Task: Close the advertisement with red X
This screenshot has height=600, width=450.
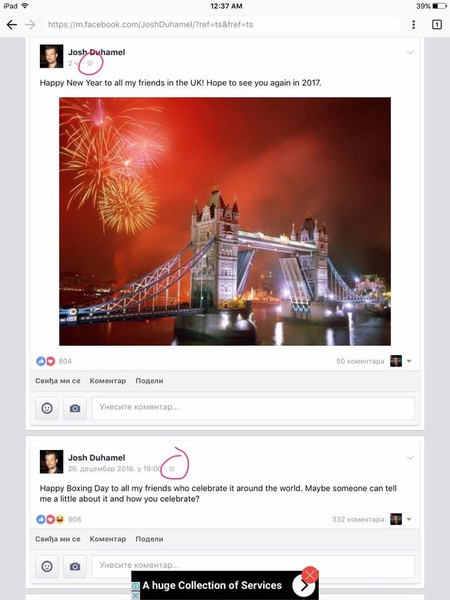Action: [310, 575]
